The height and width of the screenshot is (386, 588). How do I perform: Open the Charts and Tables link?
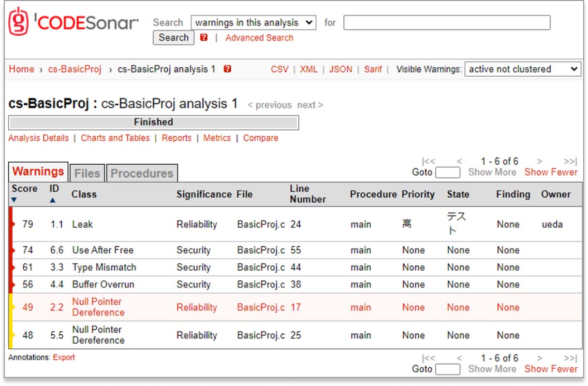pyautogui.click(x=115, y=138)
